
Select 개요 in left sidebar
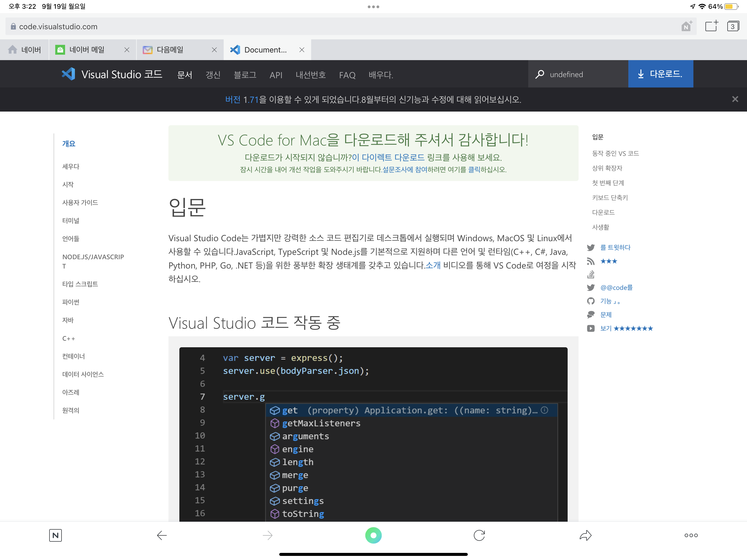click(x=69, y=144)
